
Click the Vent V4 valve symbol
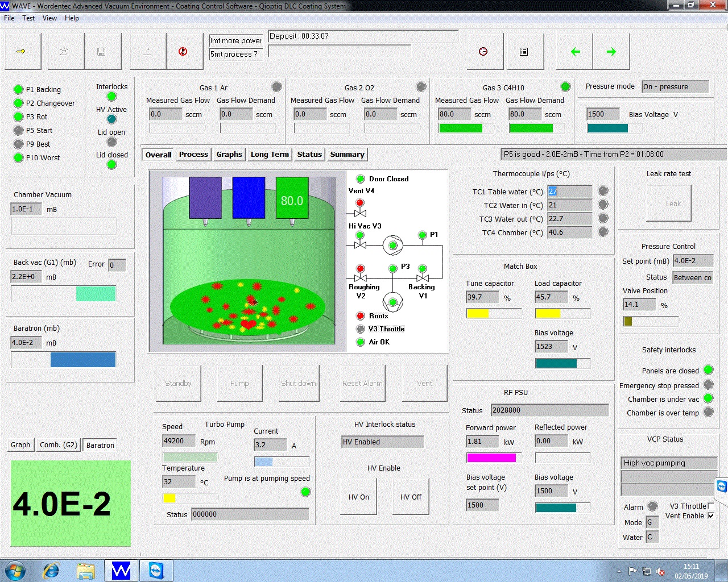pos(360,213)
